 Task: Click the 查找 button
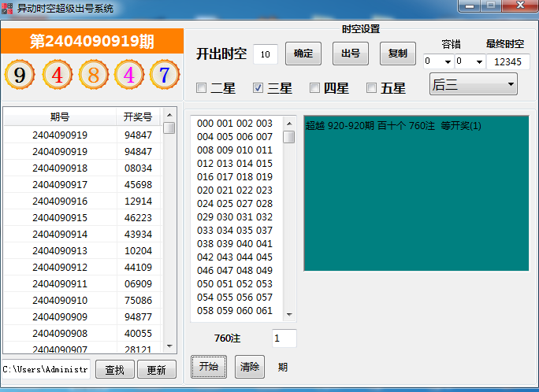[115, 369]
